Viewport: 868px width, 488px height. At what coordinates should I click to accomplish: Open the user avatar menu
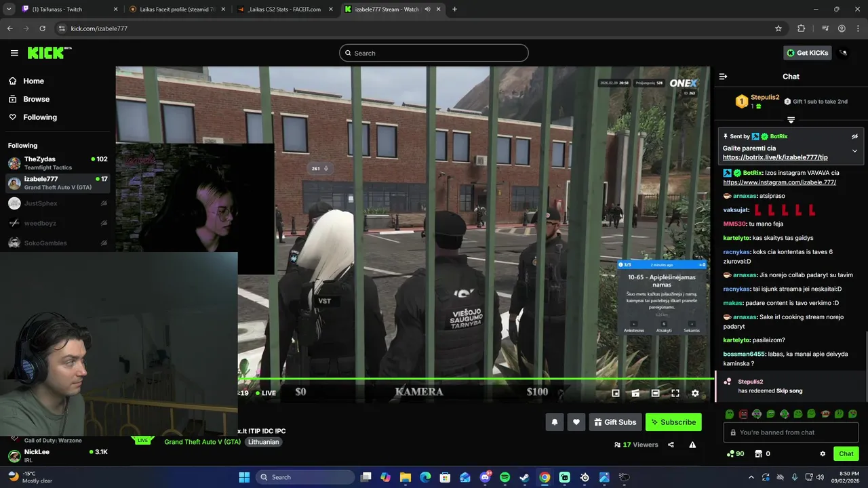(844, 53)
